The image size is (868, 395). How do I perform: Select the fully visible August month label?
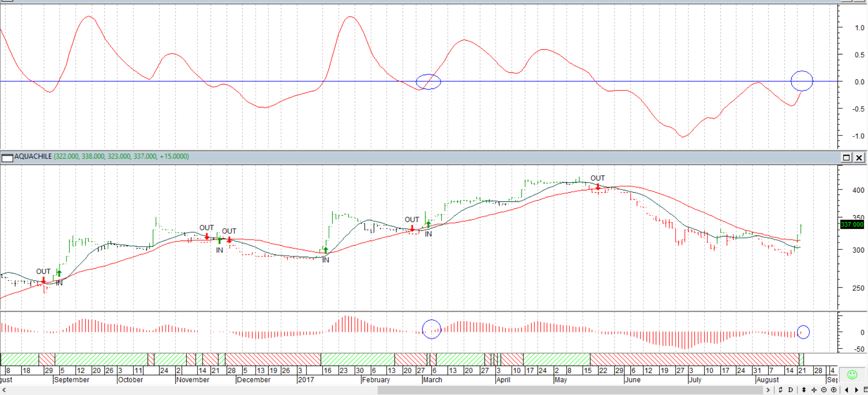click(767, 380)
